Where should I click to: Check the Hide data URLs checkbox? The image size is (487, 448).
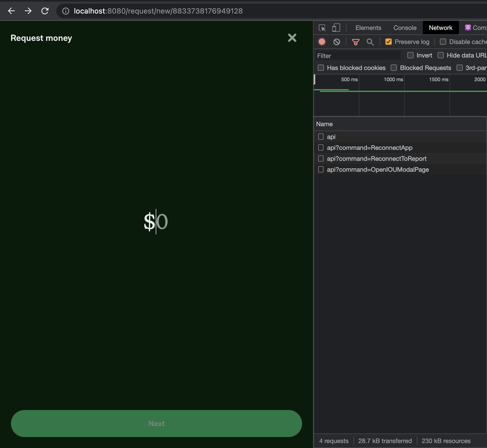[441, 55]
